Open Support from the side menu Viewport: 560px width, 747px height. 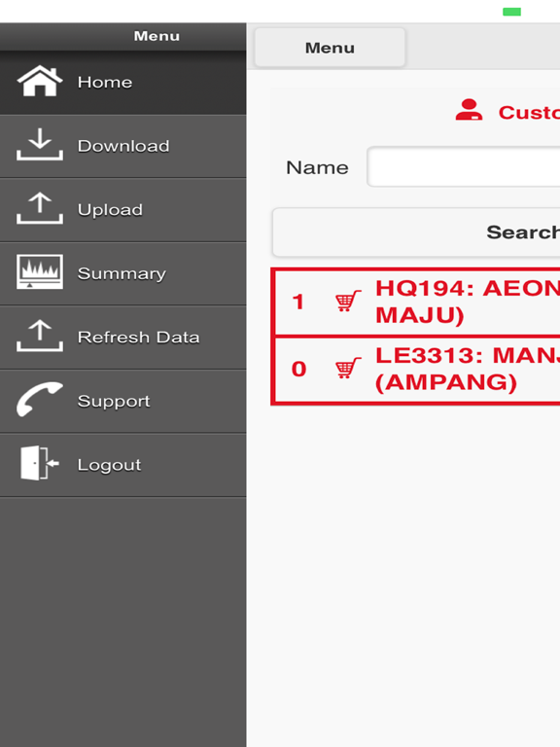[x=122, y=402]
